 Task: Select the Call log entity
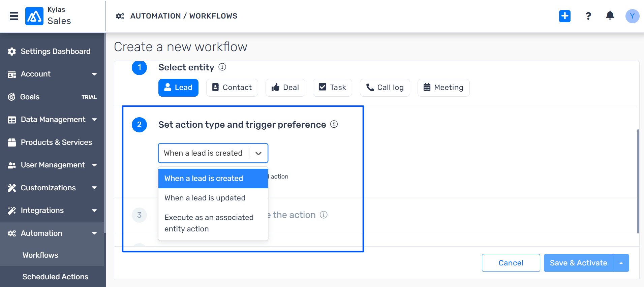pyautogui.click(x=385, y=88)
